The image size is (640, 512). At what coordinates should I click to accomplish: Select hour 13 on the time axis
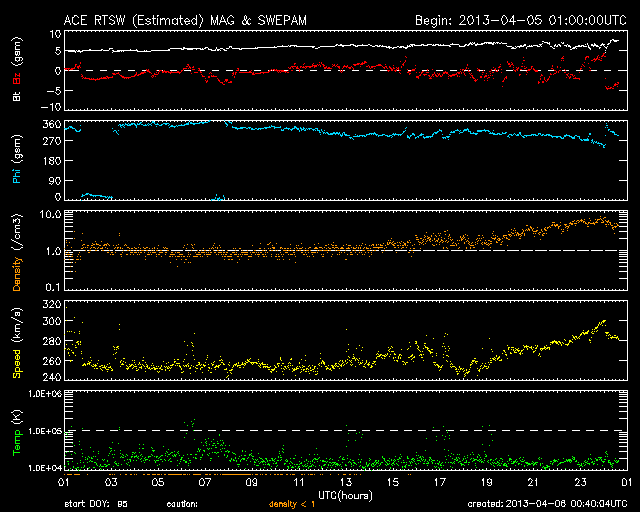(x=344, y=482)
